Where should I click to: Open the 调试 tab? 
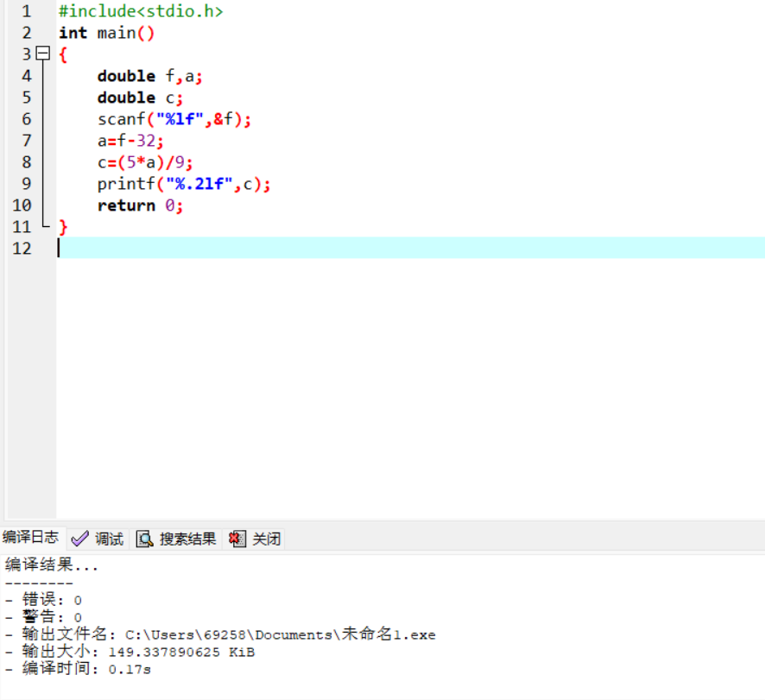point(98,539)
